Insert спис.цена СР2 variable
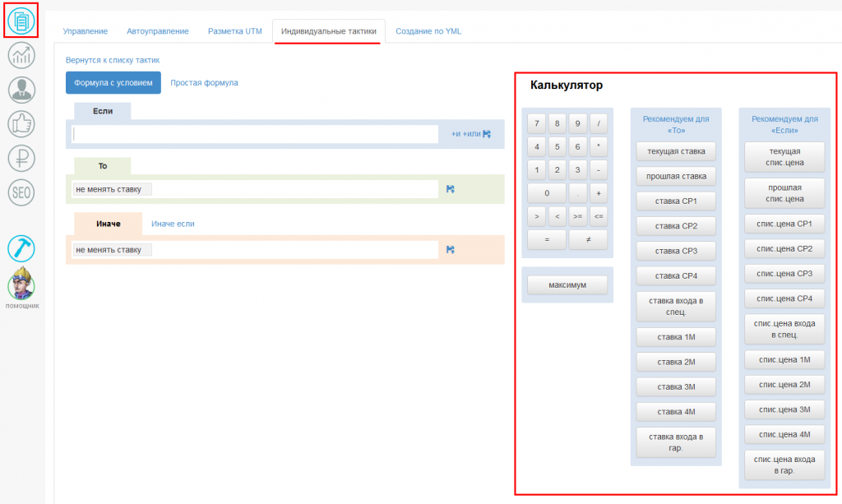Viewport: 842px width, 504px height. (x=784, y=248)
